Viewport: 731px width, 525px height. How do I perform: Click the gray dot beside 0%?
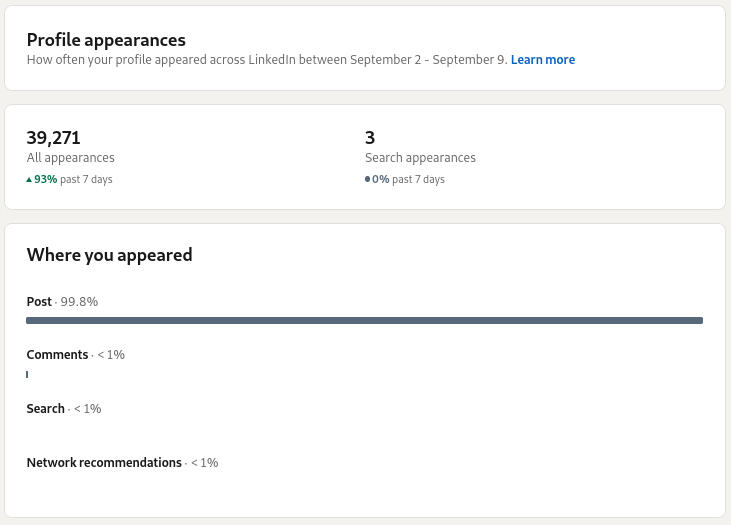pos(368,180)
